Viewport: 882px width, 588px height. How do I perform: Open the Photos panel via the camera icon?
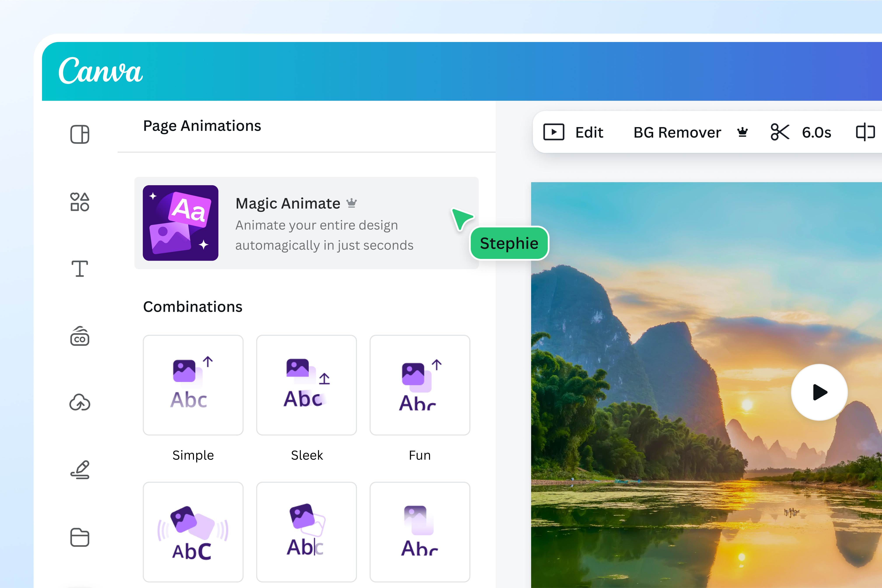(79, 337)
